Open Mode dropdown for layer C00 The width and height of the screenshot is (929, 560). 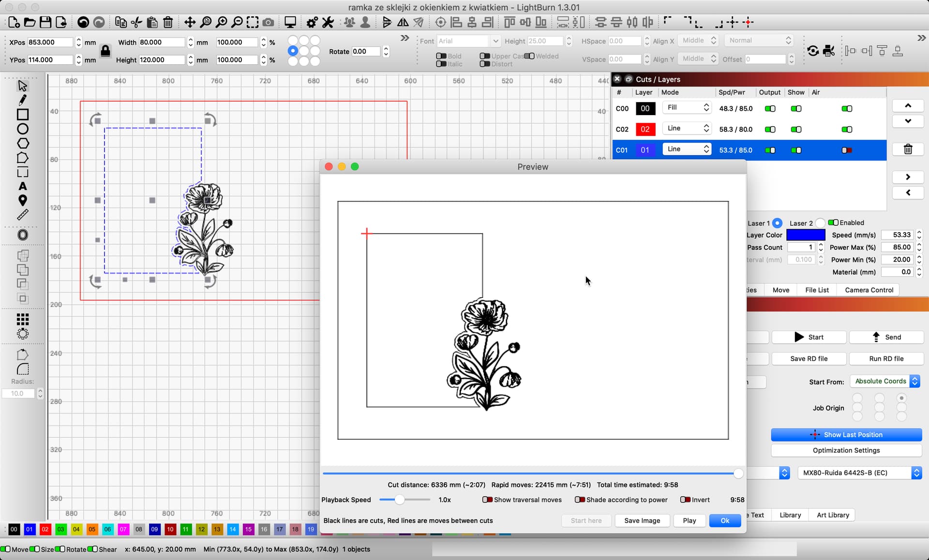coord(688,108)
